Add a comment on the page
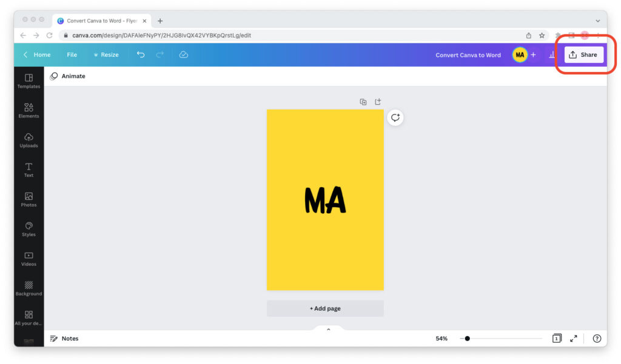The width and height of the screenshot is (621, 364). (x=395, y=117)
